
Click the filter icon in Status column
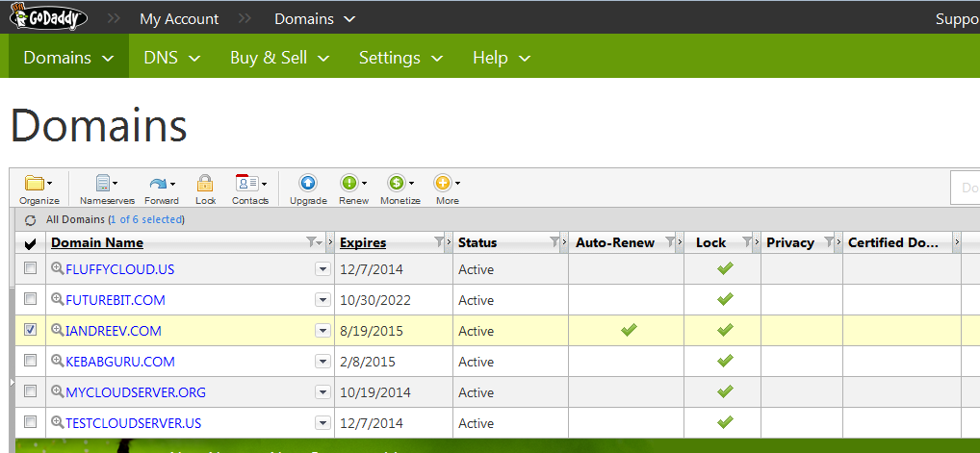(x=554, y=241)
